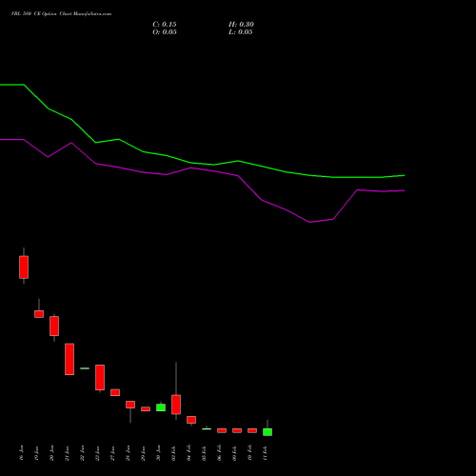Click the flat doji candle for 22 Jan
The image size is (476, 476).
tap(85, 368)
